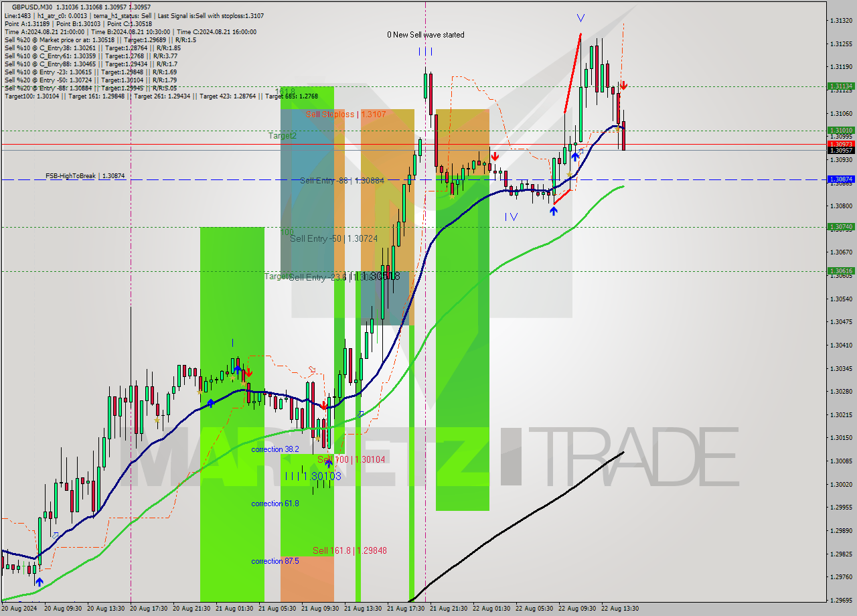Click the 22 Aug 01:30 time axis label
The image size is (857, 616).
point(492,609)
